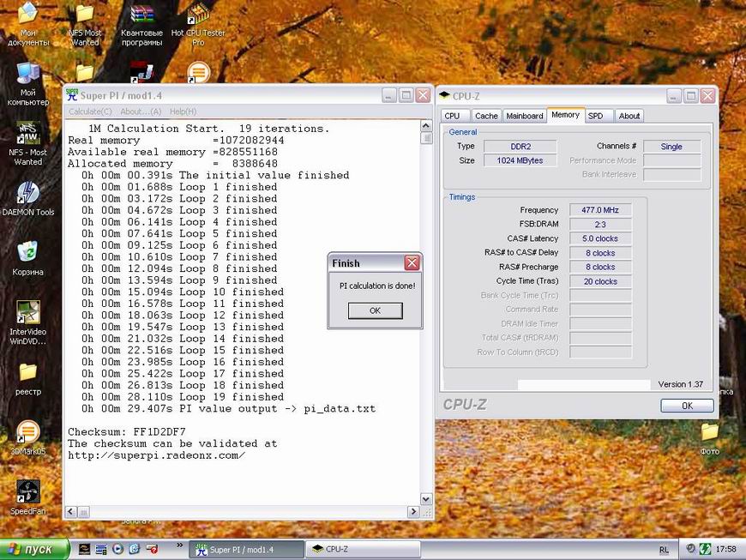
Task: Expand hidden Quick Launch icons chevron
Action: pos(180,544)
